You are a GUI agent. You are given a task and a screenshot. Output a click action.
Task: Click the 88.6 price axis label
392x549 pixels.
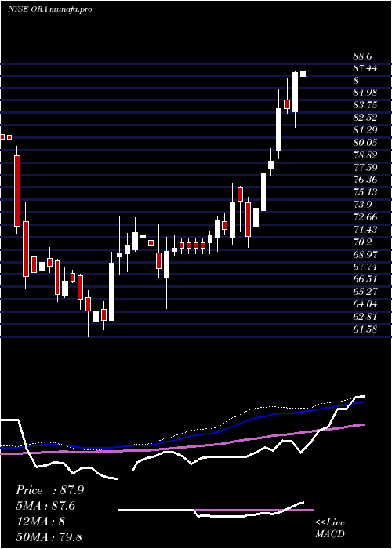(362, 56)
